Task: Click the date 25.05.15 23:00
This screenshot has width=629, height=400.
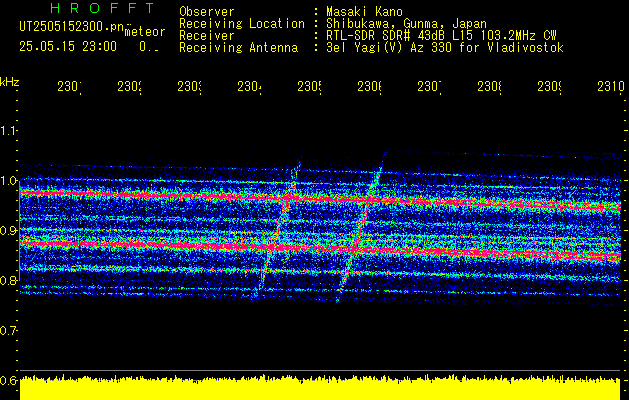Action: click(x=68, y=47)
